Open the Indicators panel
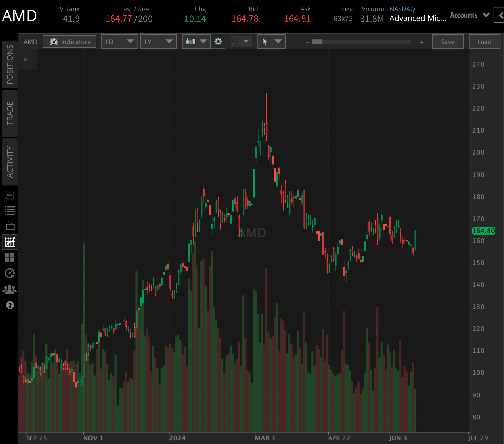This screenshot has height=444, width=504. pos(70,42)
